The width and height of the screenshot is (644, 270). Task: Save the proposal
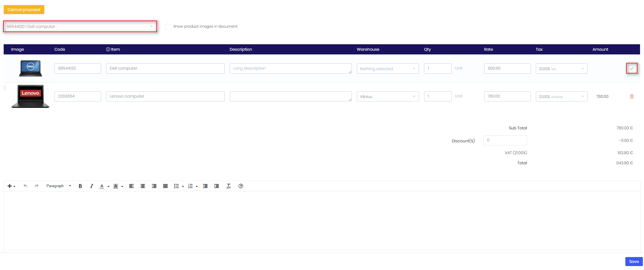pyautogui.click(x=634, y=262)
